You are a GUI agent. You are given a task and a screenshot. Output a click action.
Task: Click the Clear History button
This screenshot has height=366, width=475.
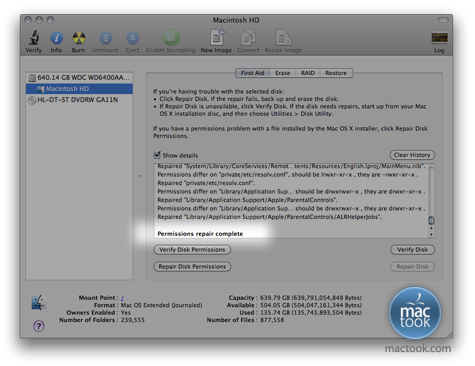coord(412,155)
